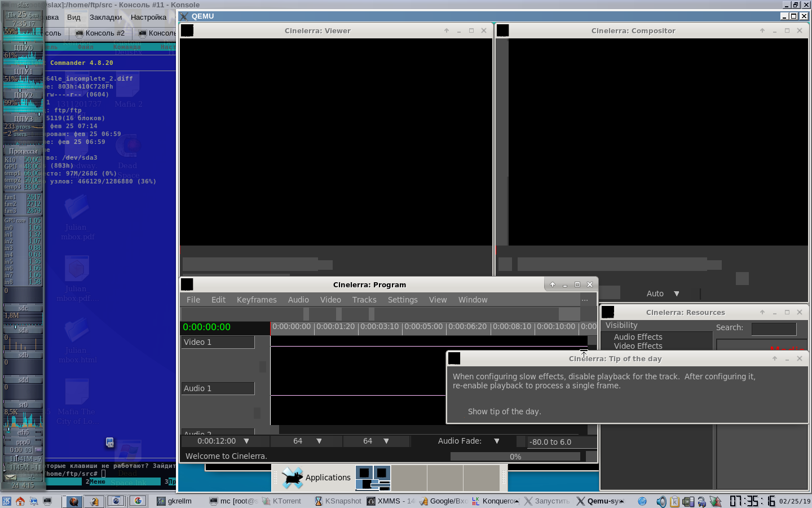Open the clock in the system tray
The image size is (812, 508).
752,501
